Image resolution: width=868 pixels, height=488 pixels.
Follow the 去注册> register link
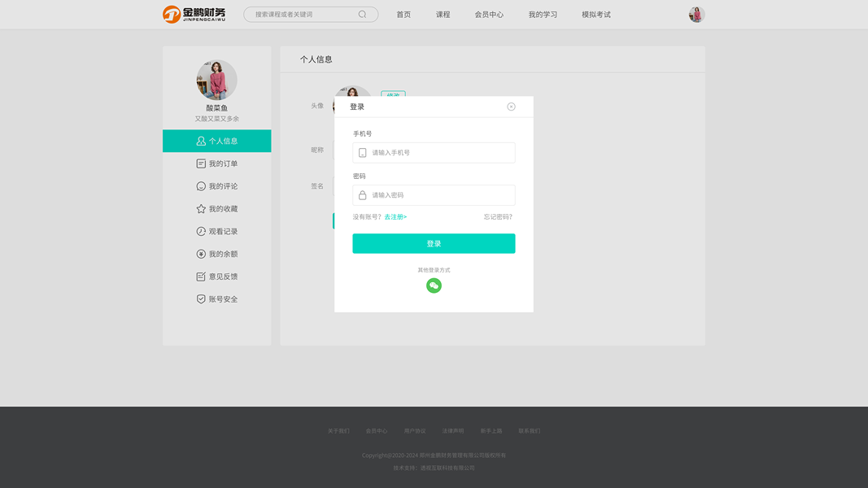[395, 217]
